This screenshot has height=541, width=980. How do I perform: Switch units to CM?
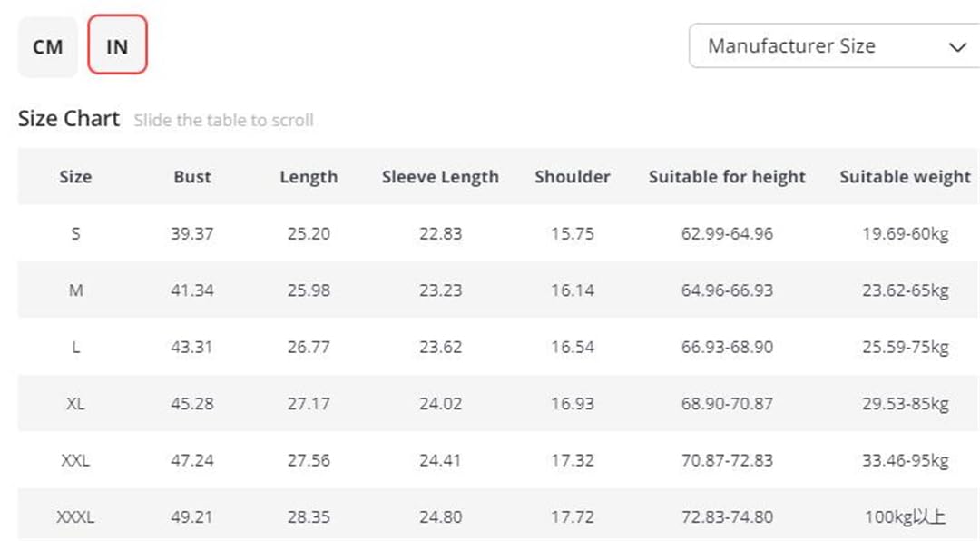[48, 46]
